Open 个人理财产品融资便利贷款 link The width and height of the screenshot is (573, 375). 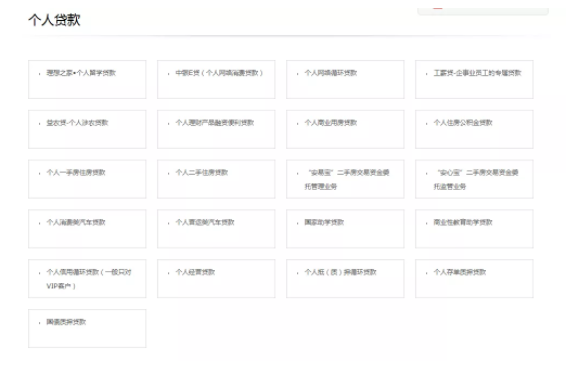click(x=215, y=123)
